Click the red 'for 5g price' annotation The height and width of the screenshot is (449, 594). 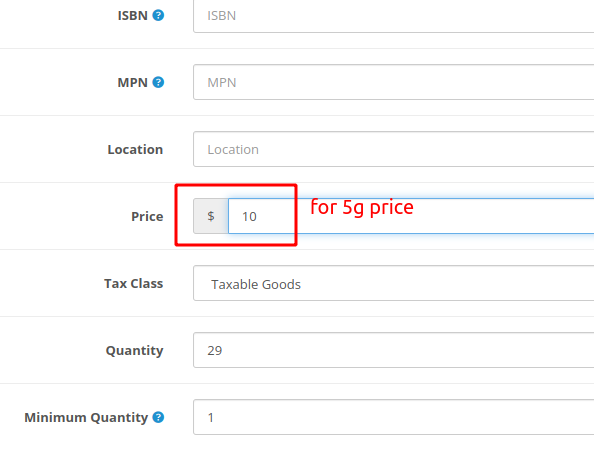click(x=362, y=208)
